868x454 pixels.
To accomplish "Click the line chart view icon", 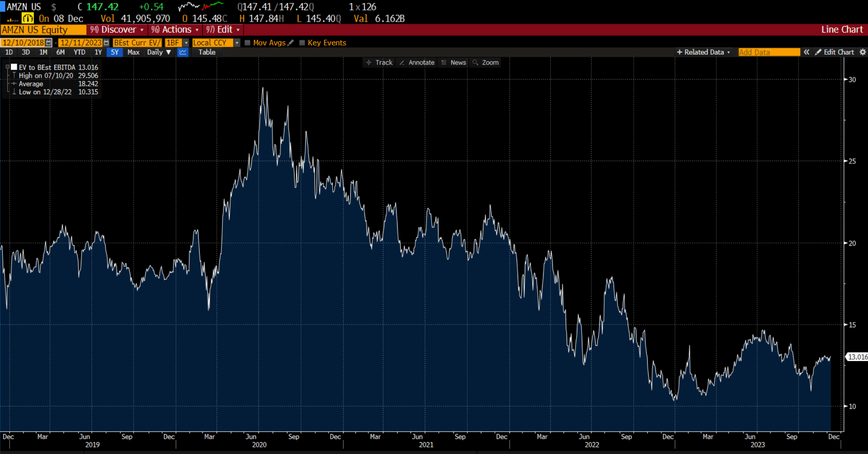I will [x=183, y=52].
